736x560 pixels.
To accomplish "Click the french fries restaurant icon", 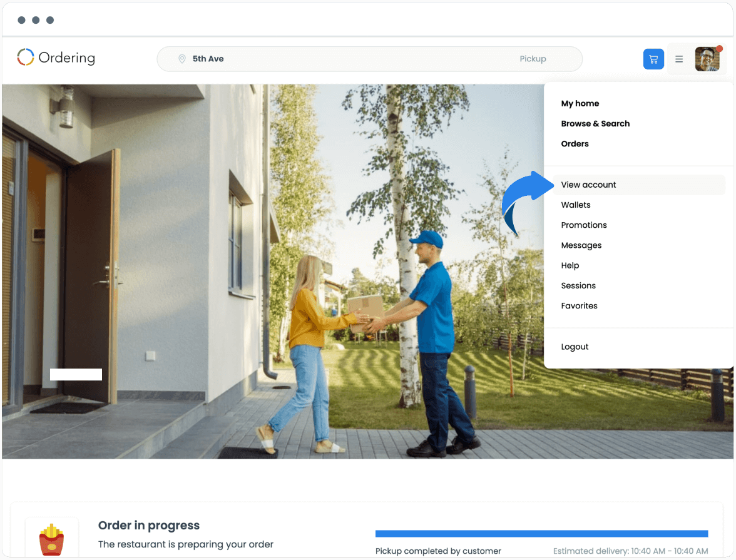I will (x=51, y=539).
